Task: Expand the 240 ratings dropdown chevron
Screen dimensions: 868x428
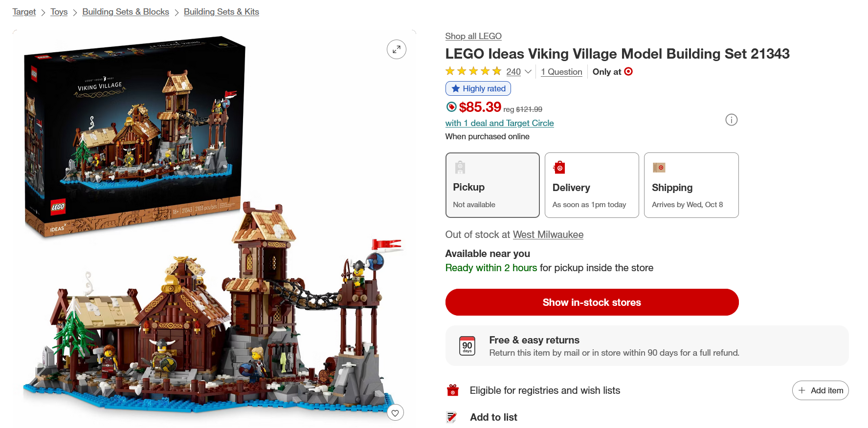Action: (528, 72)
